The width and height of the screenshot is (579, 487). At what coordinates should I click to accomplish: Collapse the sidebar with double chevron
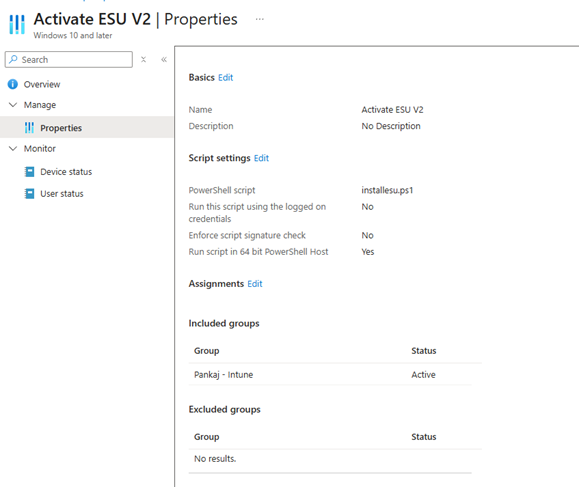click(x=164, y=59)
